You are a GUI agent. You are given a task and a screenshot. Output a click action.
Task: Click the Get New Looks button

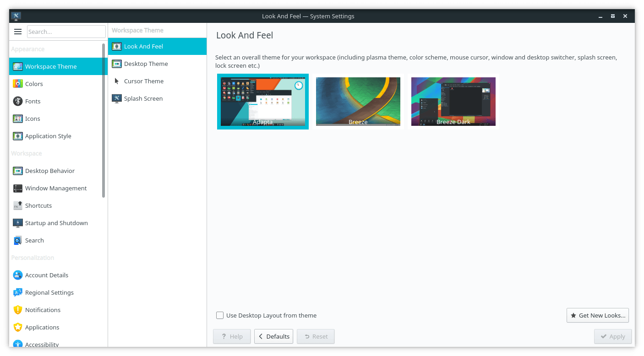[598, 315]
